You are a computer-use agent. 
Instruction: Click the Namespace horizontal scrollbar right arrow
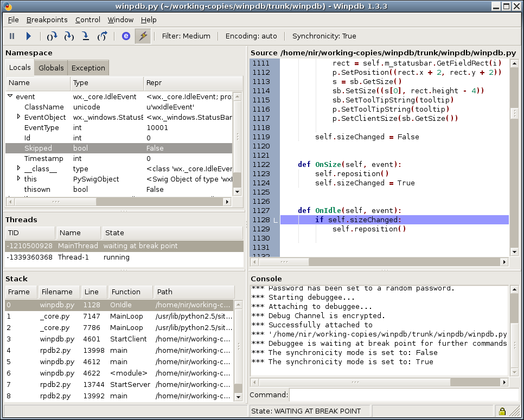(227, 202)
